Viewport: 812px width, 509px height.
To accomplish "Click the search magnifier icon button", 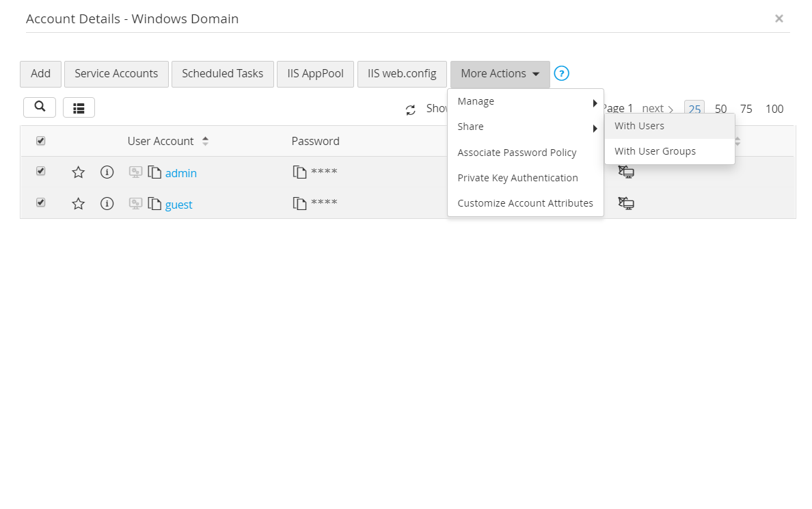I will tap(40, 107).
